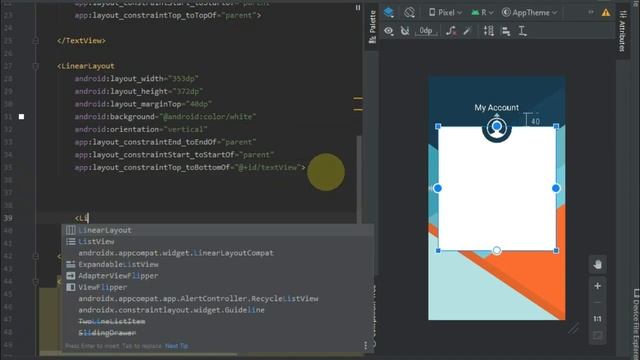Click top-right resize handle of LinearLayout
This screenshot has width=640, height=360.
(x=556, y=127)
